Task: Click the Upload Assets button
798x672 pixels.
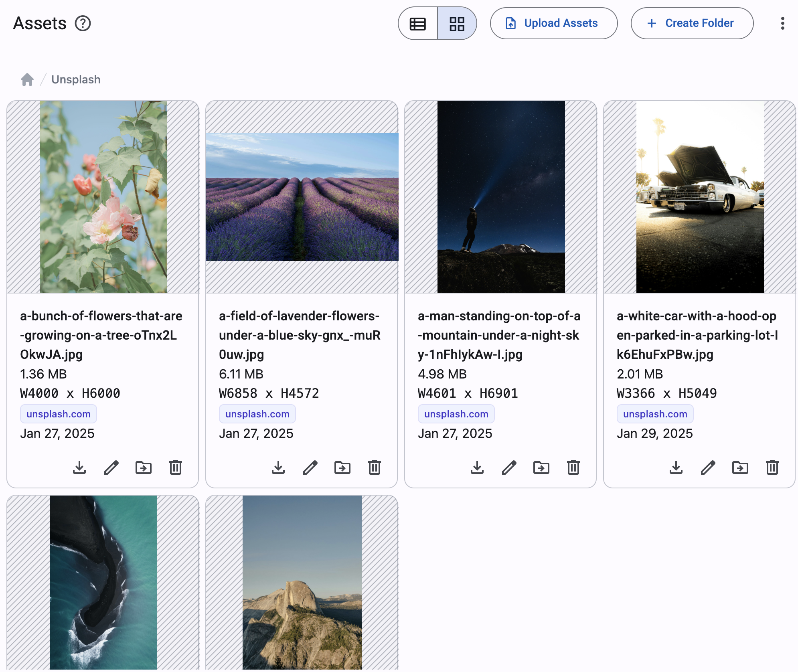Action: 553,23
